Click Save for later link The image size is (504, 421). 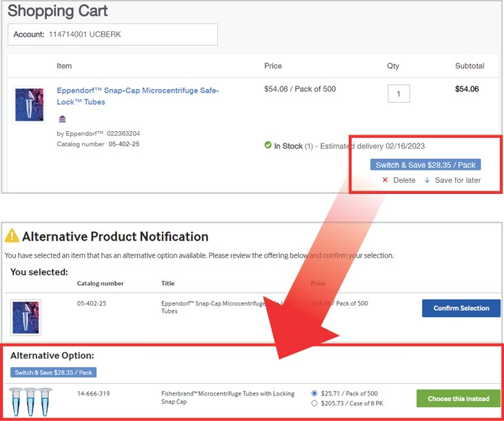[458, 180]
